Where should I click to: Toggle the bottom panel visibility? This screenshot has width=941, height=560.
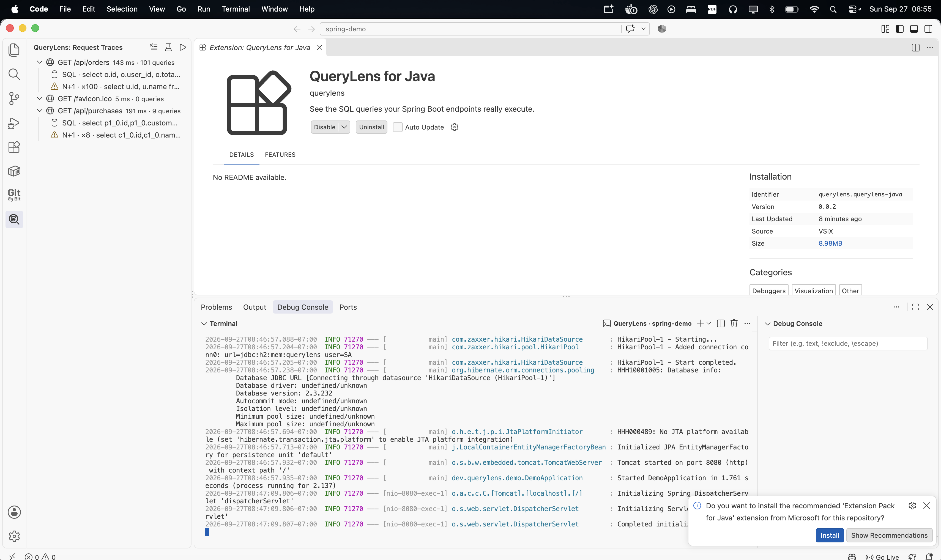(x=914, y=29)
